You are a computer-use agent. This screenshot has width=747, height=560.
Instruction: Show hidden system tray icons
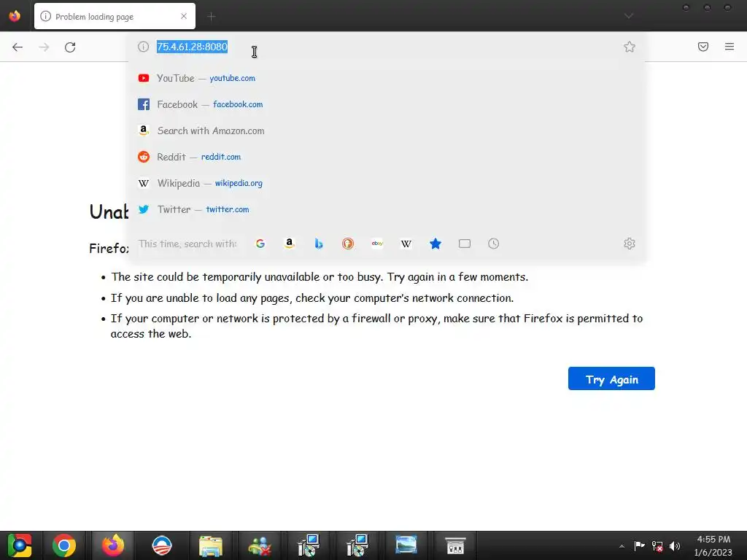[x=622, y=546]
